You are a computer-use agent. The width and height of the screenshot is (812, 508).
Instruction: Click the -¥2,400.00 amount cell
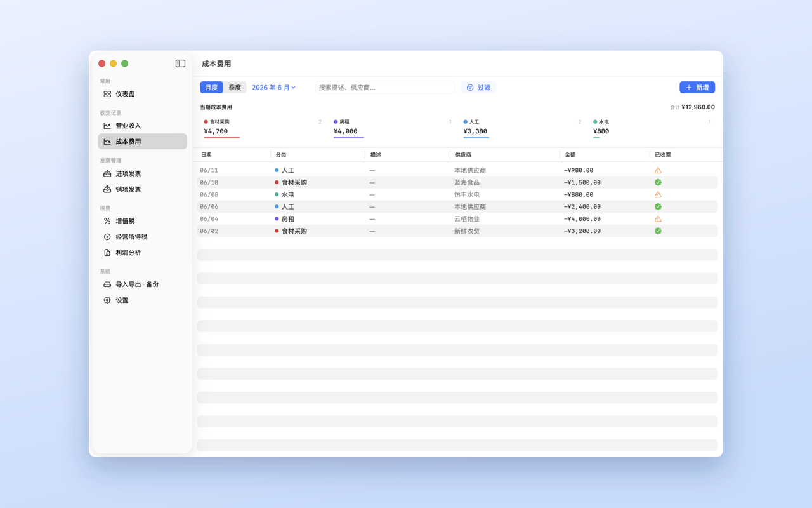tap(582, 206)
